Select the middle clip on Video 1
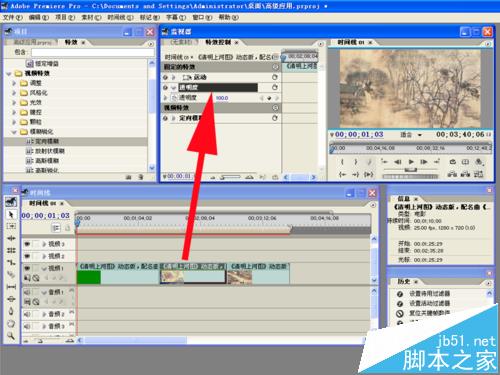Screen dimensions: 500x375 [x=193, y=273]
